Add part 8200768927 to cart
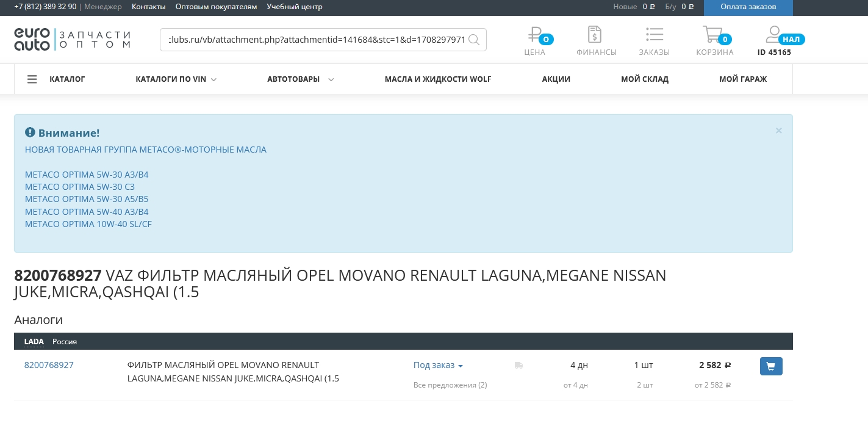The width and height of the screenshot is (868, 448). tap(771, 366)
